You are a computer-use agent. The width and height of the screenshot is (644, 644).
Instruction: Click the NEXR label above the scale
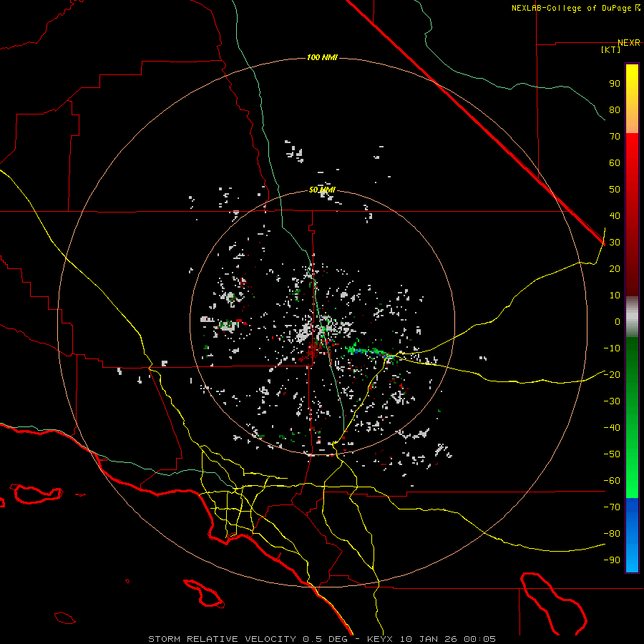(x=629, y=43)
